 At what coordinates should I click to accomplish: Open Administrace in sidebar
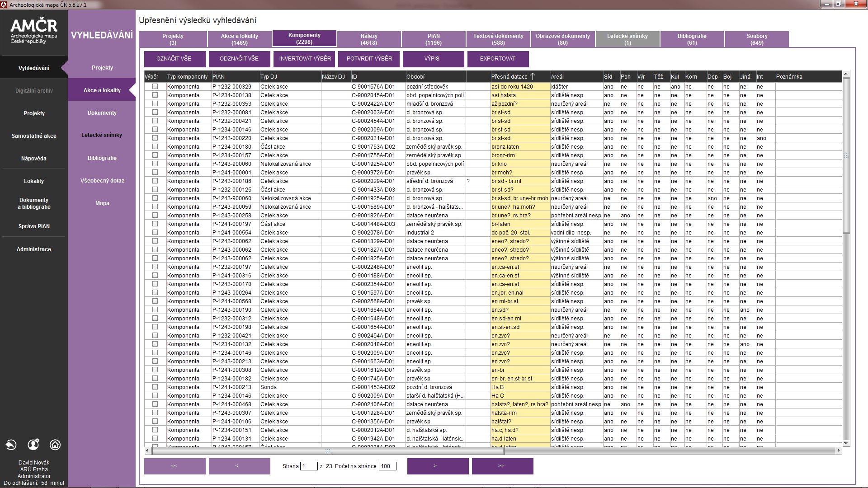tap(34, 249)
